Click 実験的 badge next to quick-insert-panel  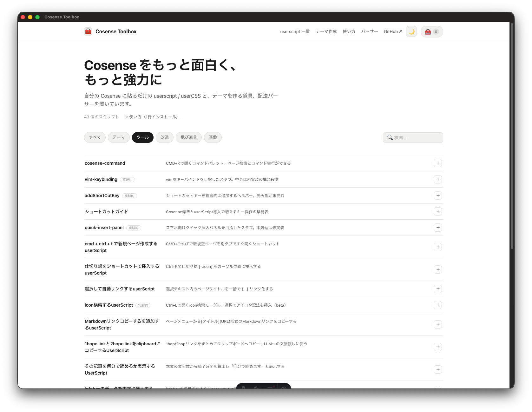tap(134, 228)
